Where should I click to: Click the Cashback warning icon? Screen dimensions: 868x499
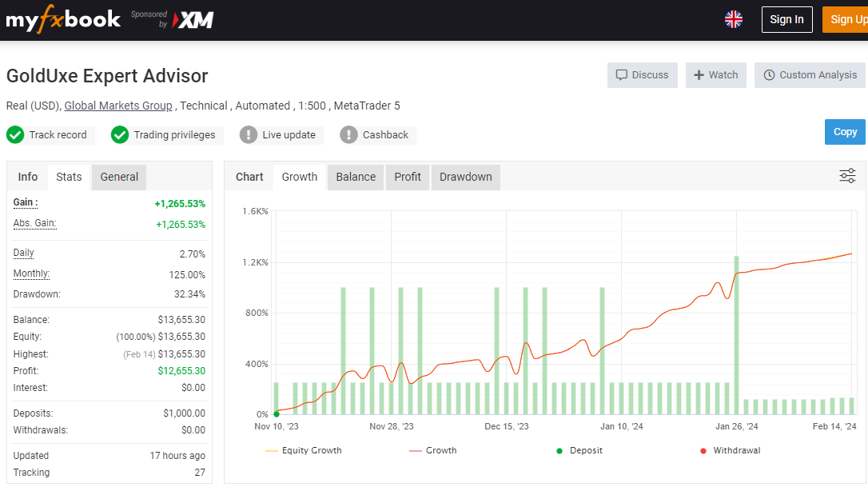point(348,134)
